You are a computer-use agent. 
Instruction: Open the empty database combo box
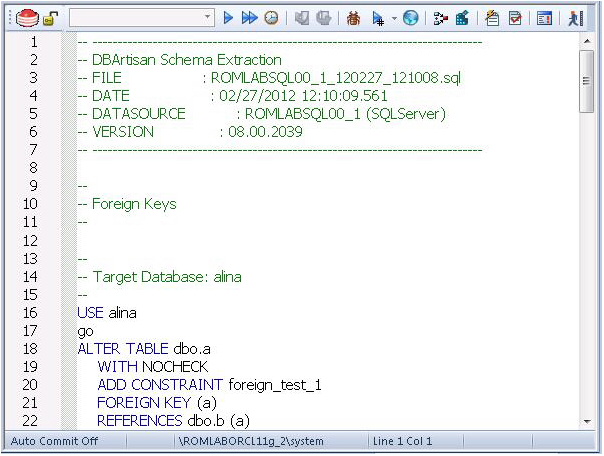click(x=142, y=18)
